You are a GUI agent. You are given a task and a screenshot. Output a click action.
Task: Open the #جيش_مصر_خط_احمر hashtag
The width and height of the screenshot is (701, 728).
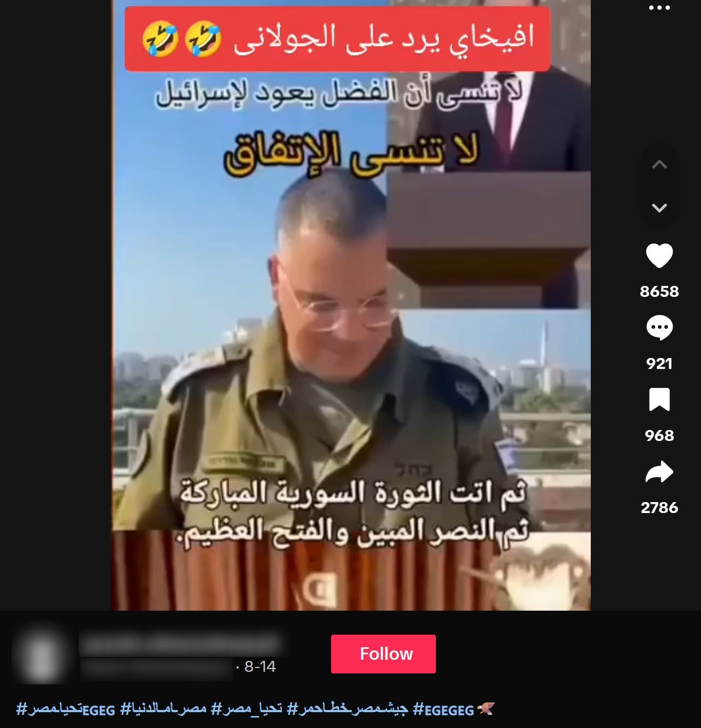(348, 709)
